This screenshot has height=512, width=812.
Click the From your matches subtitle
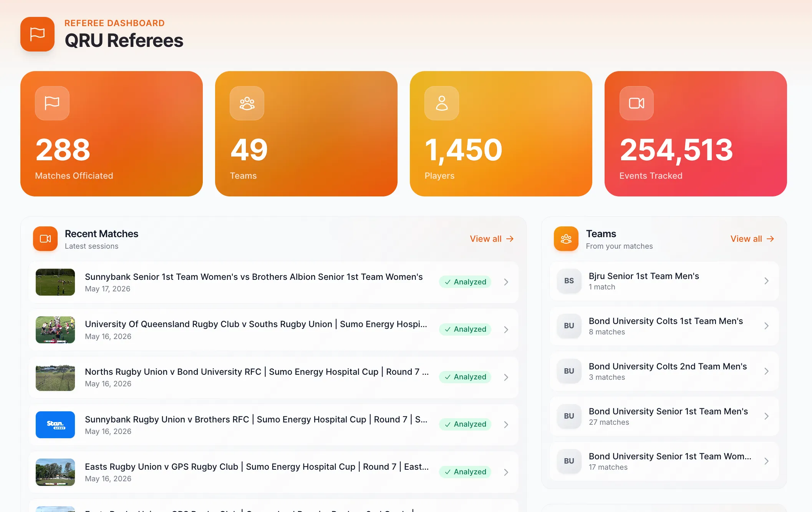tap(619, 246)
